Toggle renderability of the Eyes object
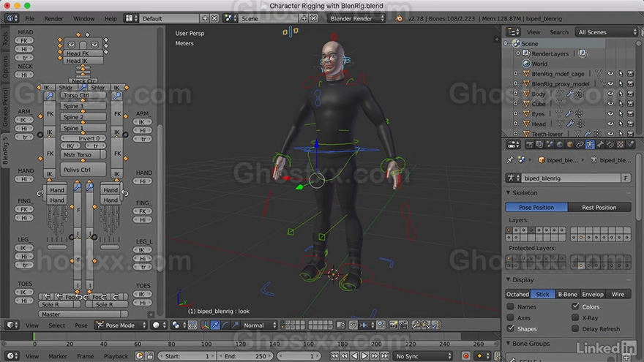 point(630,113)
